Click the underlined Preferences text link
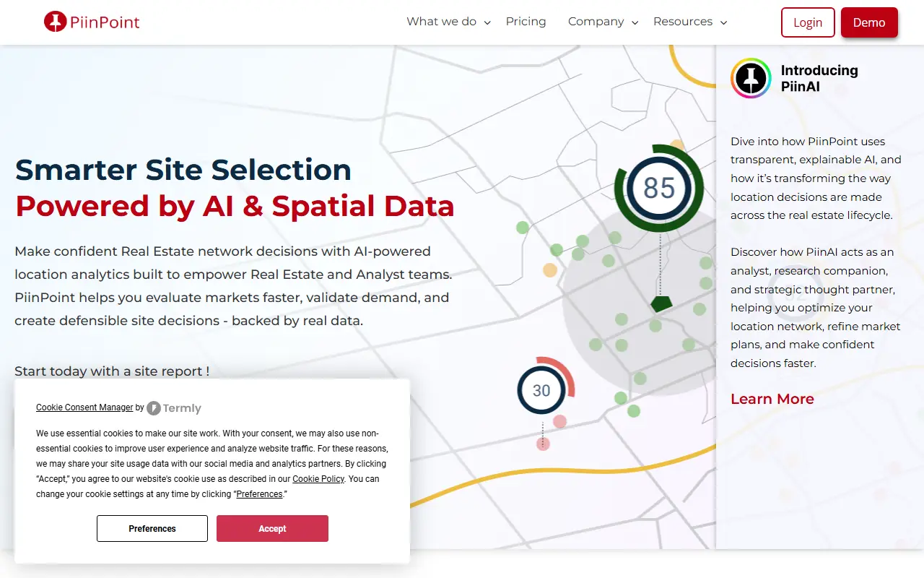 coord(259,494)
